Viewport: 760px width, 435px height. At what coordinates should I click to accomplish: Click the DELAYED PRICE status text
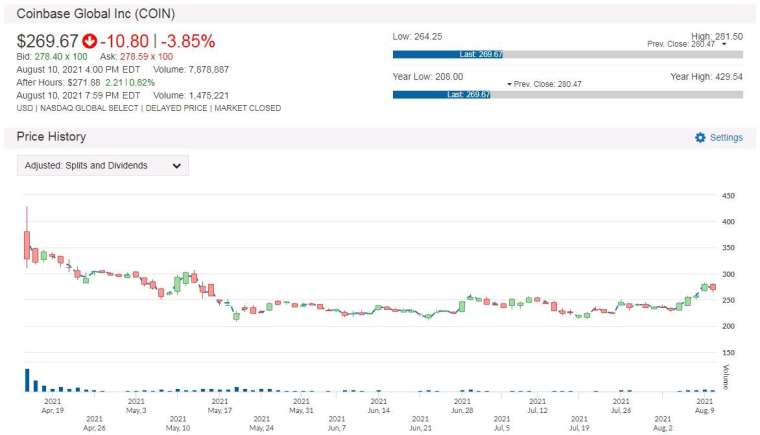click(176, 108)
